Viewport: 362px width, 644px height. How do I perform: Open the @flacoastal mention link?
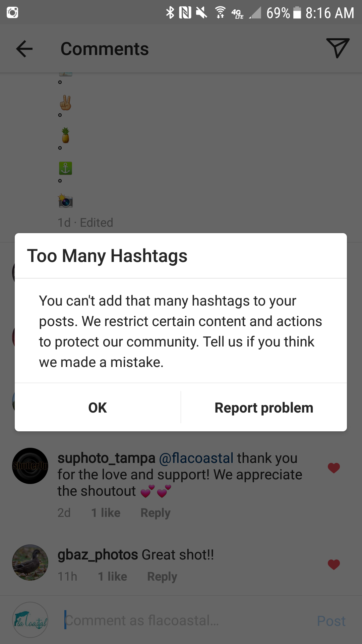pyautogui.click(x=196, y=458)
